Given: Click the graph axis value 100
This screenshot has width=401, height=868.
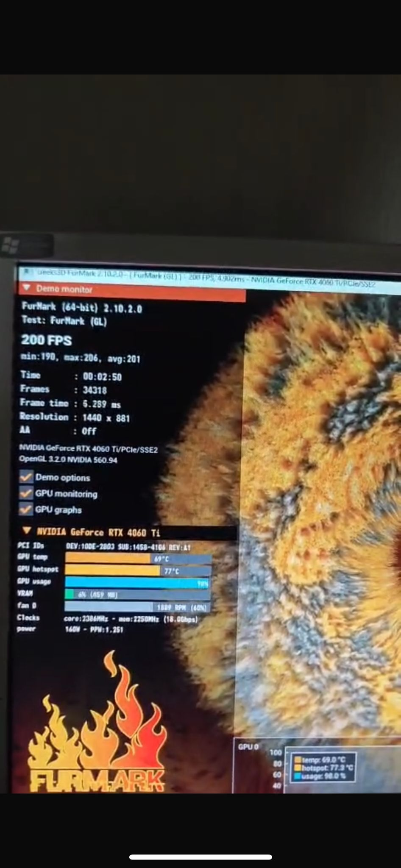Looking at the screenshot, I should pos(276,752).
